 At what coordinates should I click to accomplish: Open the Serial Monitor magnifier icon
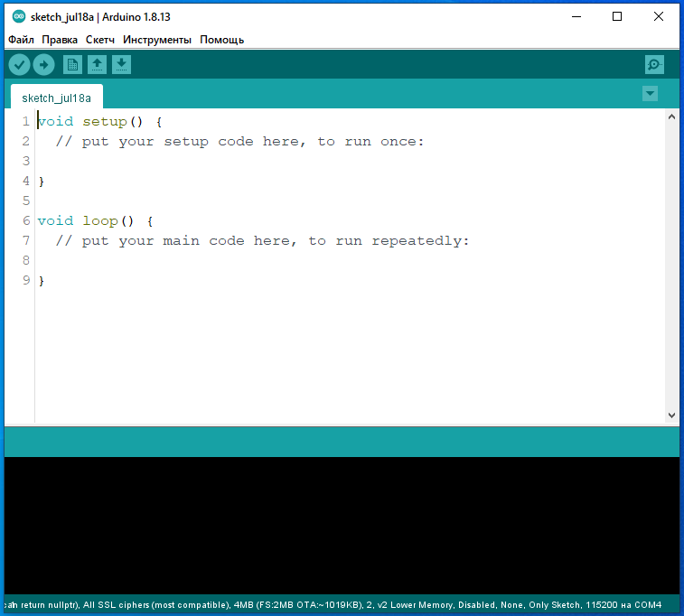point(654,65)
